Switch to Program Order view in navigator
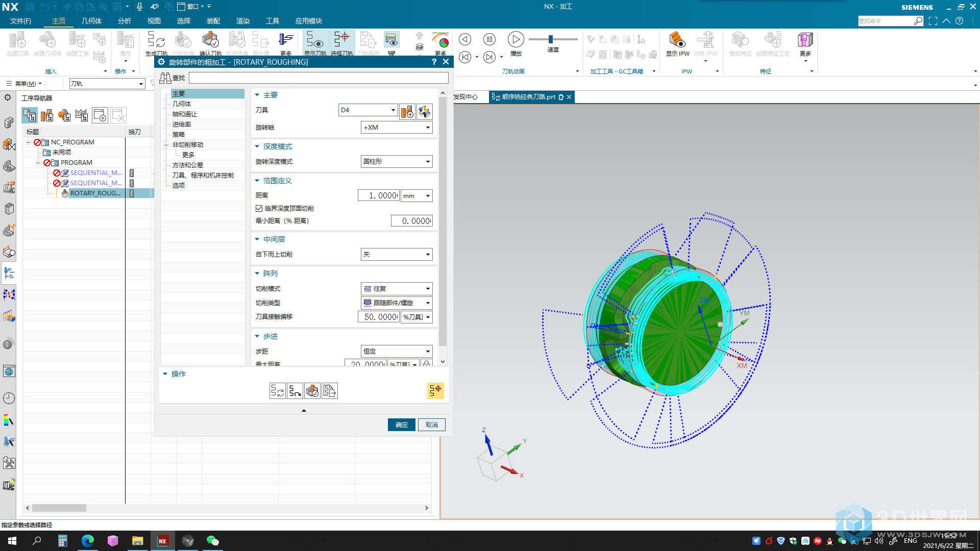 click(30, 115)
